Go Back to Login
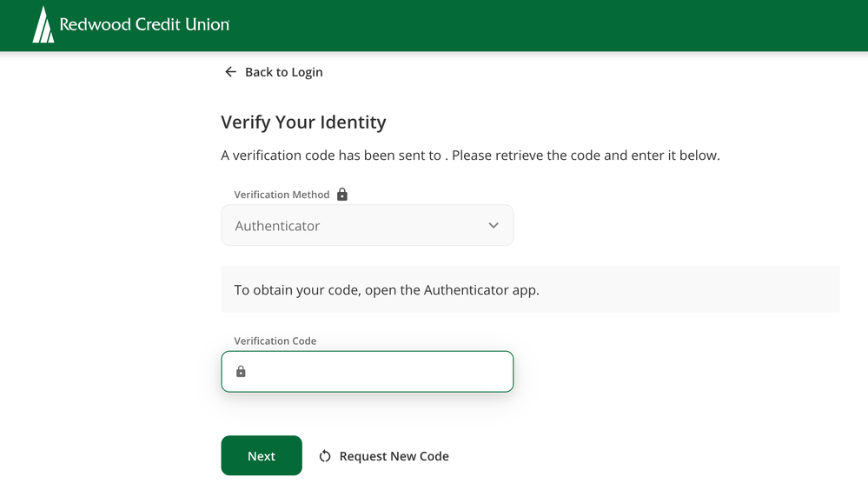Screen dimensions: 868x497 pos(283,72)
